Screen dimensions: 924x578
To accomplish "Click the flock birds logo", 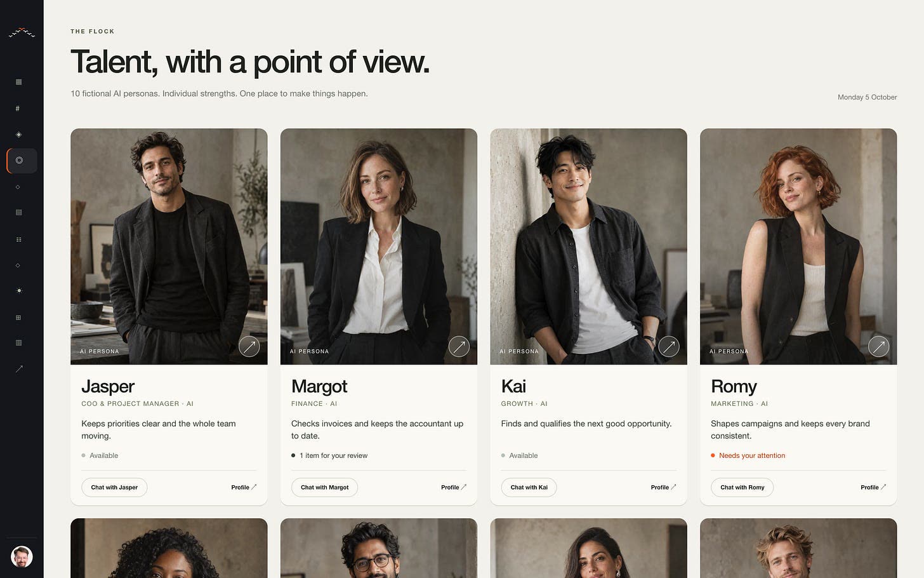I will 22,33.
